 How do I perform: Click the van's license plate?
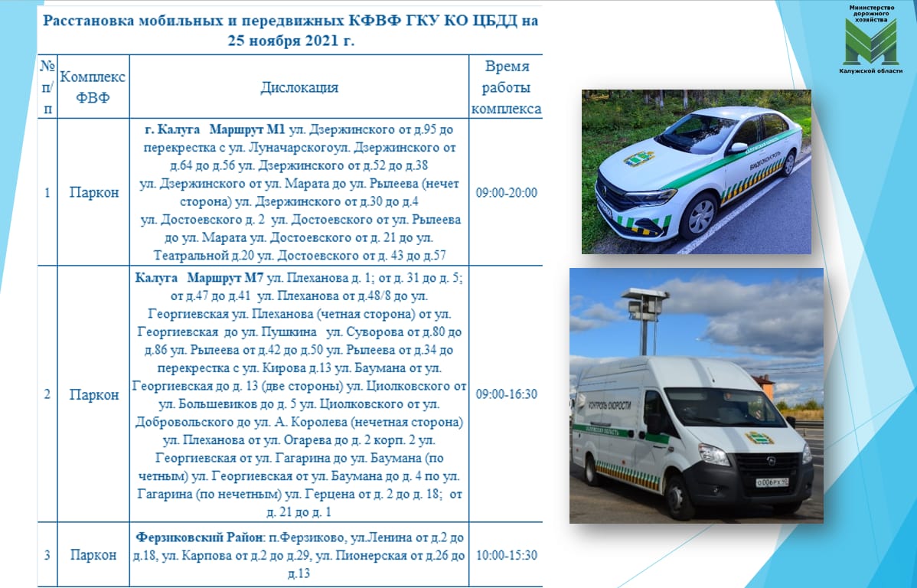(774, 482)
